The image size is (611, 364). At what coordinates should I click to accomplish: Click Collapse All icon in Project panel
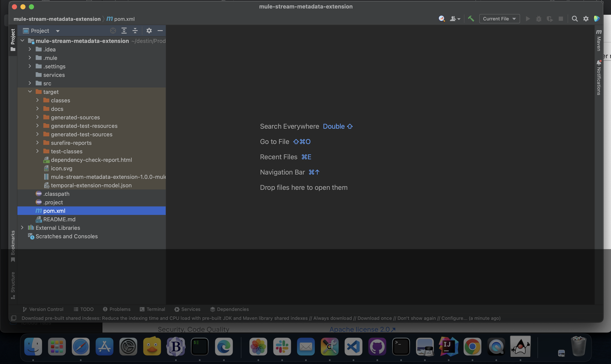(135, 31)
